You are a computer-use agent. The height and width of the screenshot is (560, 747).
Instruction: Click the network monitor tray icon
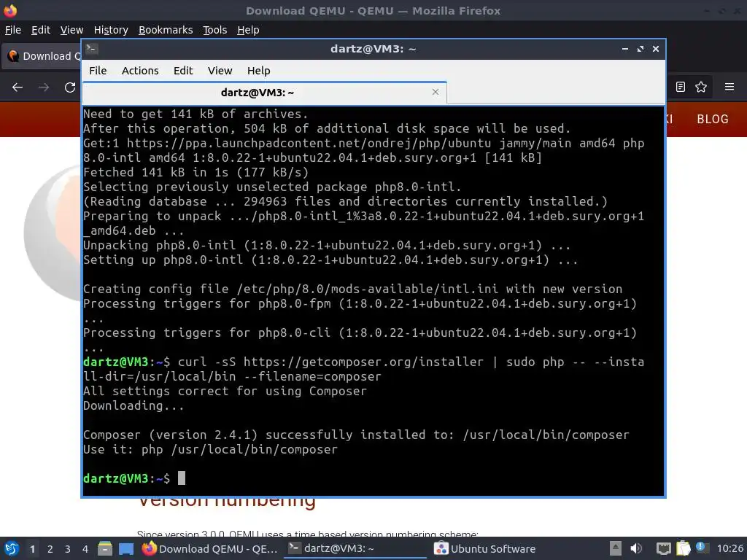tap(663, 548)
